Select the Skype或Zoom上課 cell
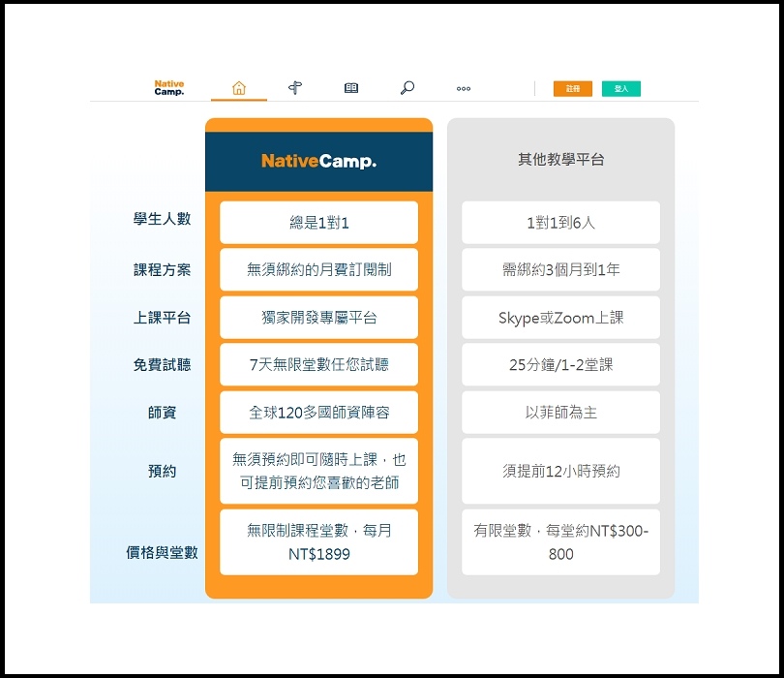 click(561, 318)
